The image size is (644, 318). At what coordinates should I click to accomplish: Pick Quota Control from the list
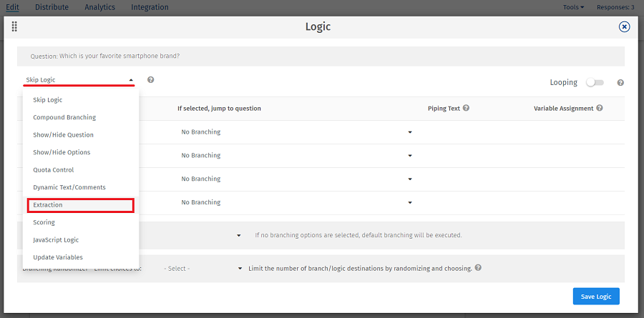tap(53, 170)
